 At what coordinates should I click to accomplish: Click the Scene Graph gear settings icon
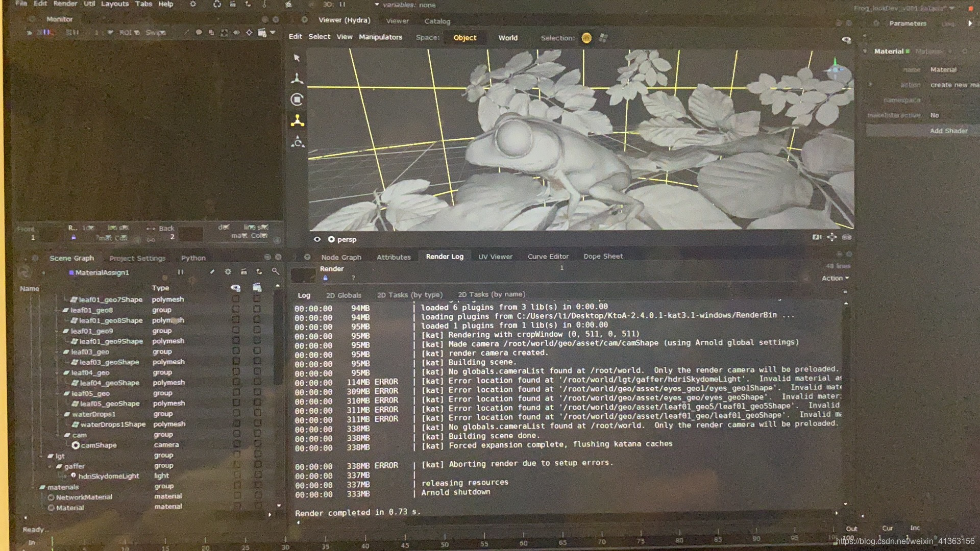(x=228, y=272)
